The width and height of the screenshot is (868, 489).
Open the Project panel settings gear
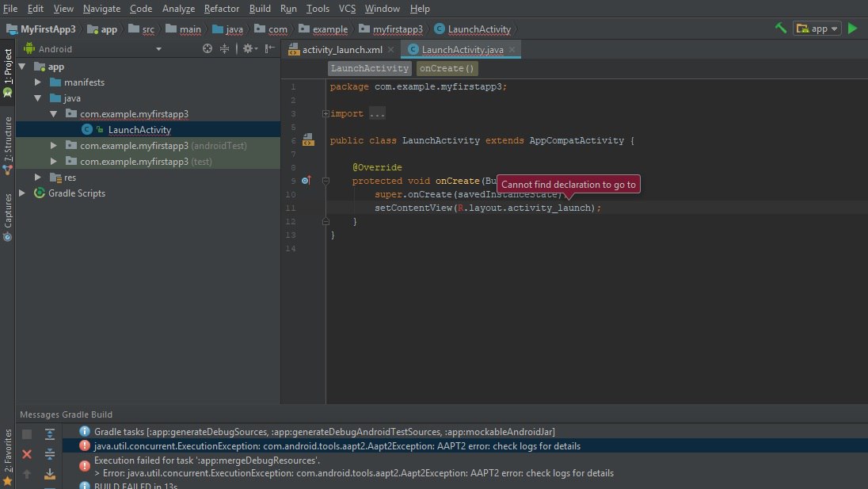pyautogui.click(x=249, y=48)
